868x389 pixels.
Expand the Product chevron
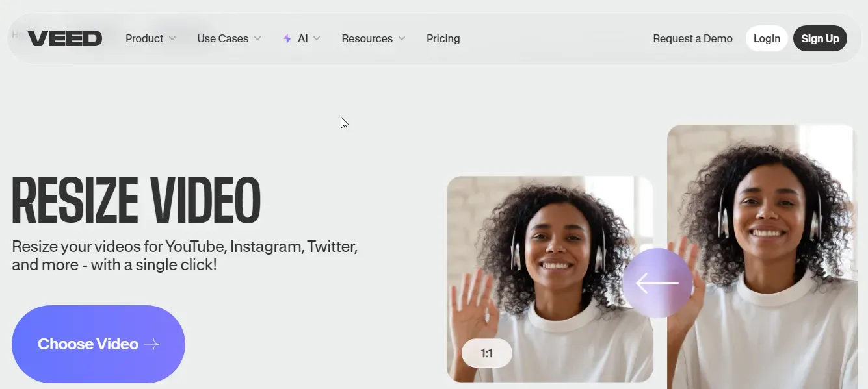(x=172, y=38)
